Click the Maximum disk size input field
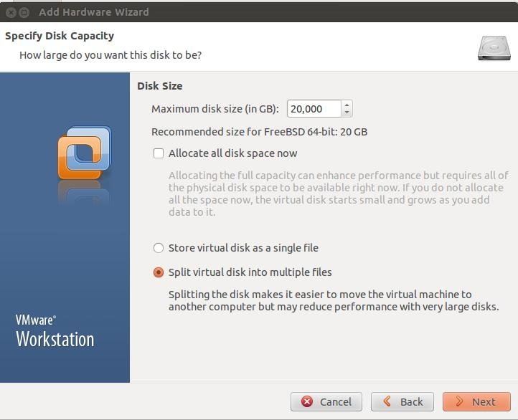Viewport: 518px width, 420px height. tap(314, 108)
